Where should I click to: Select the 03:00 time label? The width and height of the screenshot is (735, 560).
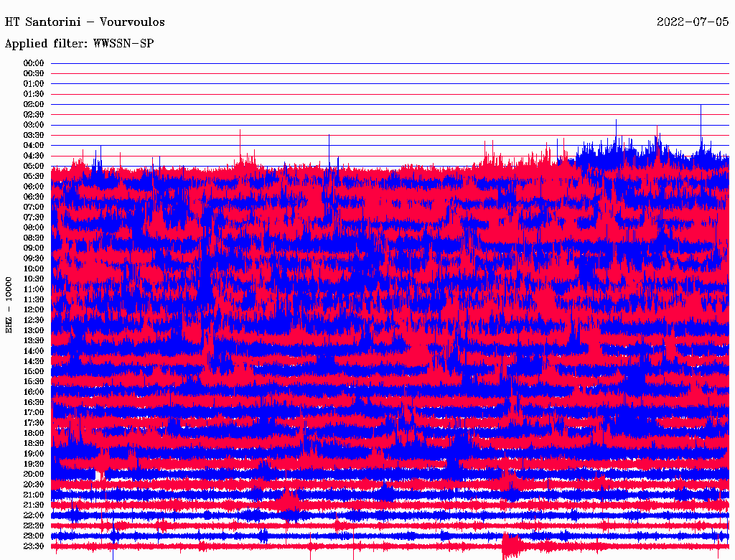click(34, 125)
